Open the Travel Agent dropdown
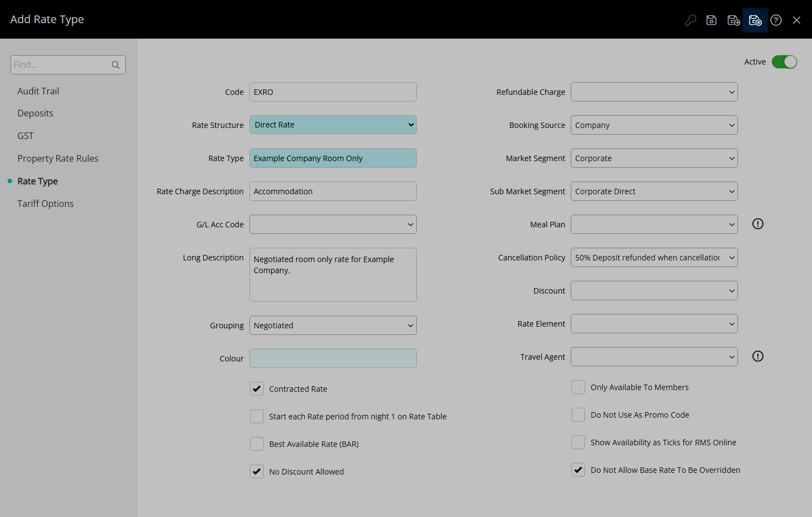This screenshot has height=517, width=812. click(654, 357)
